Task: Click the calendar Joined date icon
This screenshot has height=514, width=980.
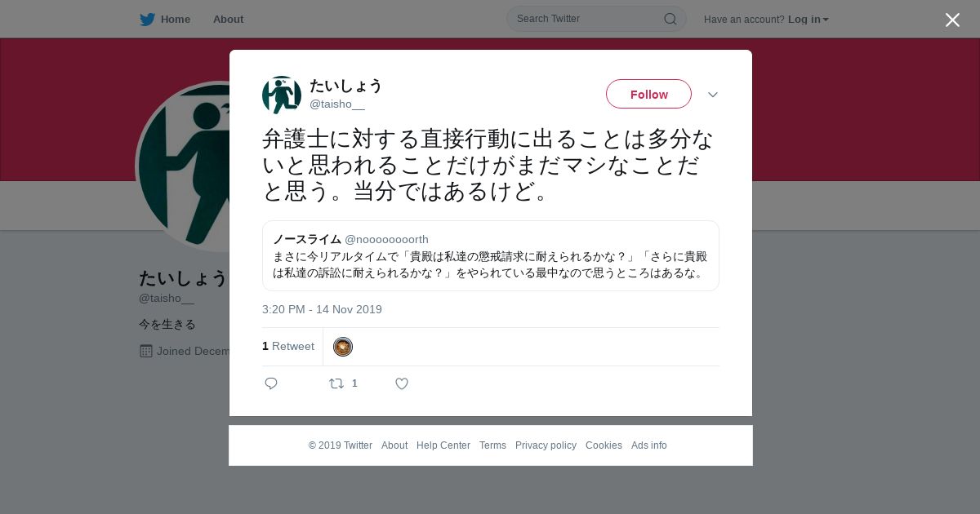Action: pyautogui.click(x=146, y=351)
